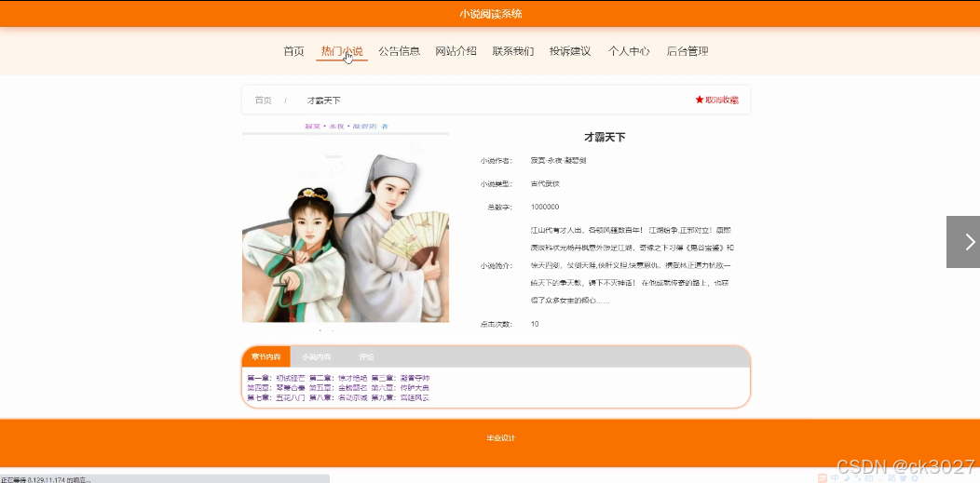Click the 古代武侠 novel type value
980x483 pixels.
pos(544,183)
